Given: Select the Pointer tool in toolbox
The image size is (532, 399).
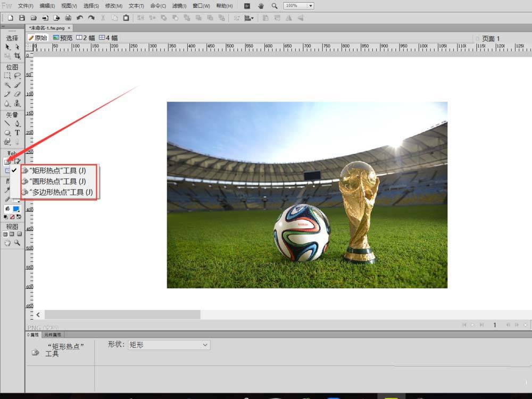Looking at the screenshot, I should tap(7, 47).
